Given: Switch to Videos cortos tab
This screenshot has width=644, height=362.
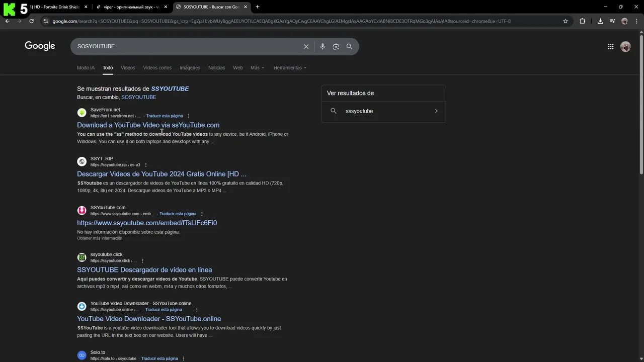Looking at the screenshot, I should click(157, 68).
